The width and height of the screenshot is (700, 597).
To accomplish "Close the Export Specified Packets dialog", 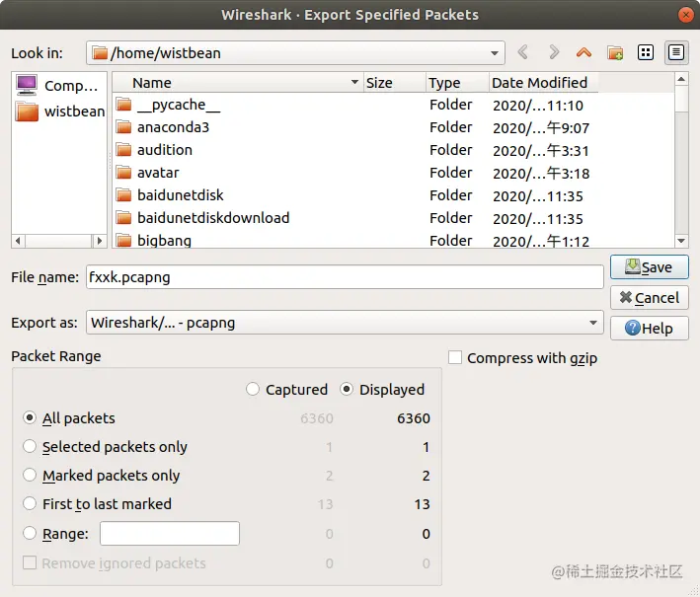I will pyautogui.click(x=686, y=15).
